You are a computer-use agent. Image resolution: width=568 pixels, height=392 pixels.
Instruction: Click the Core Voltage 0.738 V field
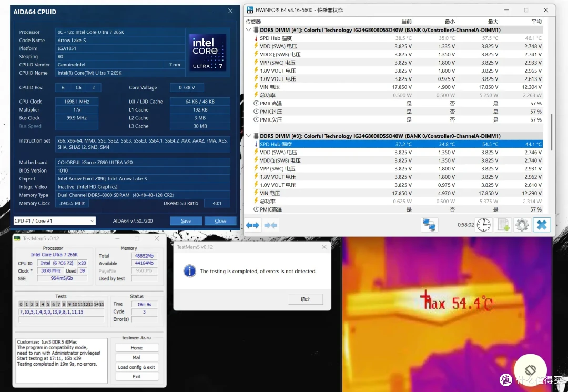[187, 87]
